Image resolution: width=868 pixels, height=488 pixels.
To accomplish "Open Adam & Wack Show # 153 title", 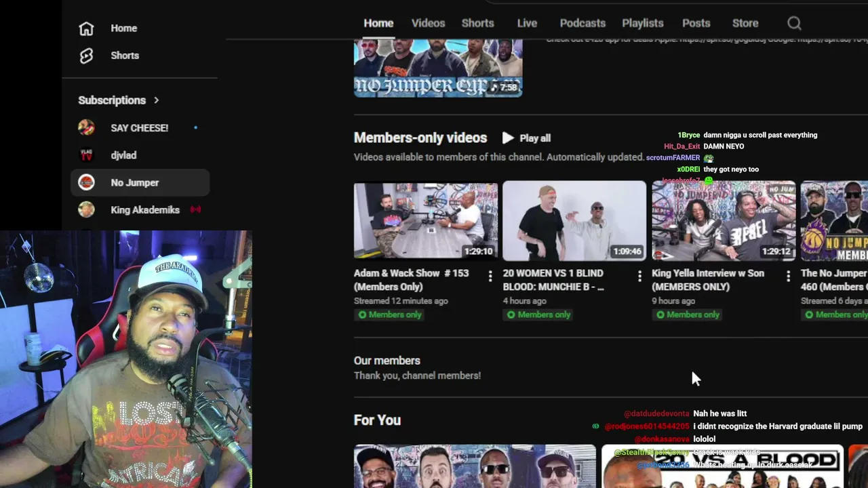I will pos(412,280).
